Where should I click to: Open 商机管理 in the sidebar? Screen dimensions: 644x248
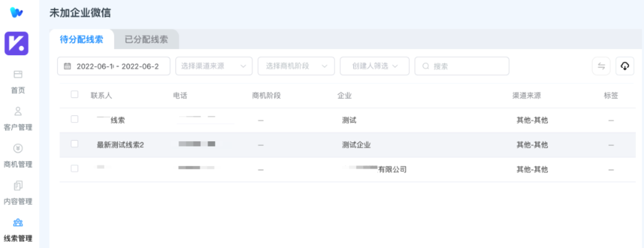18,156
